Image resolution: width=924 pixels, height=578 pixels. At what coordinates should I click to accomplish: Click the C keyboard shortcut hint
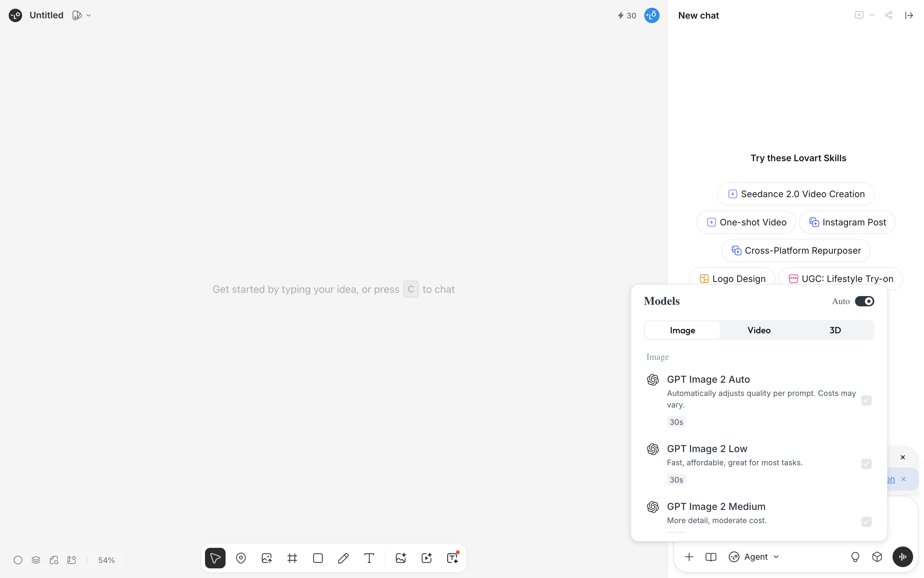tap(411, 289)
